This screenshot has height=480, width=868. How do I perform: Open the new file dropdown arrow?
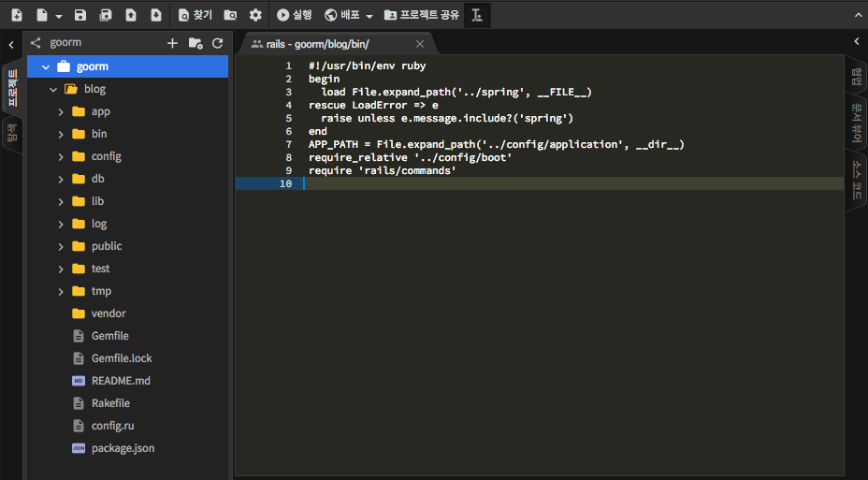59,16
